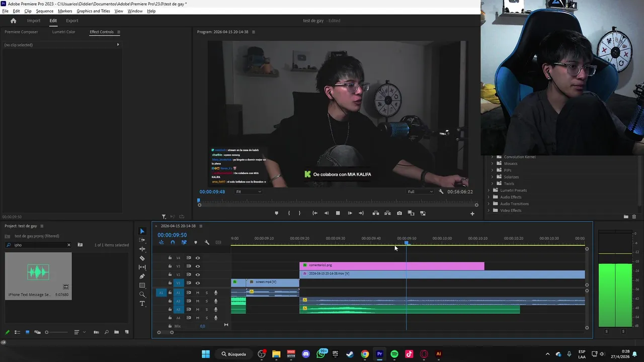Clear the project search field text
Viewport: 644px width, 362px height.
[x=69, y=245]
